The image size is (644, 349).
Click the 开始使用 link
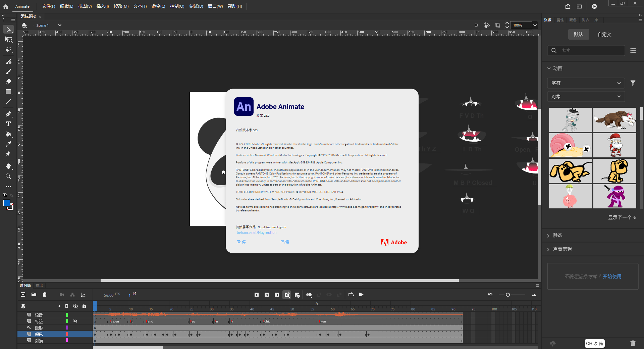point(612,277)
